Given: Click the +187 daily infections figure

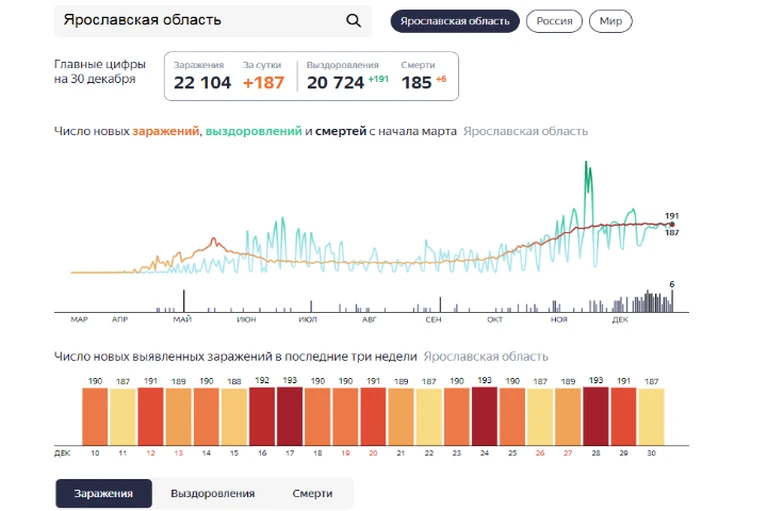Looking at the screenshot, I should point(263,83).
